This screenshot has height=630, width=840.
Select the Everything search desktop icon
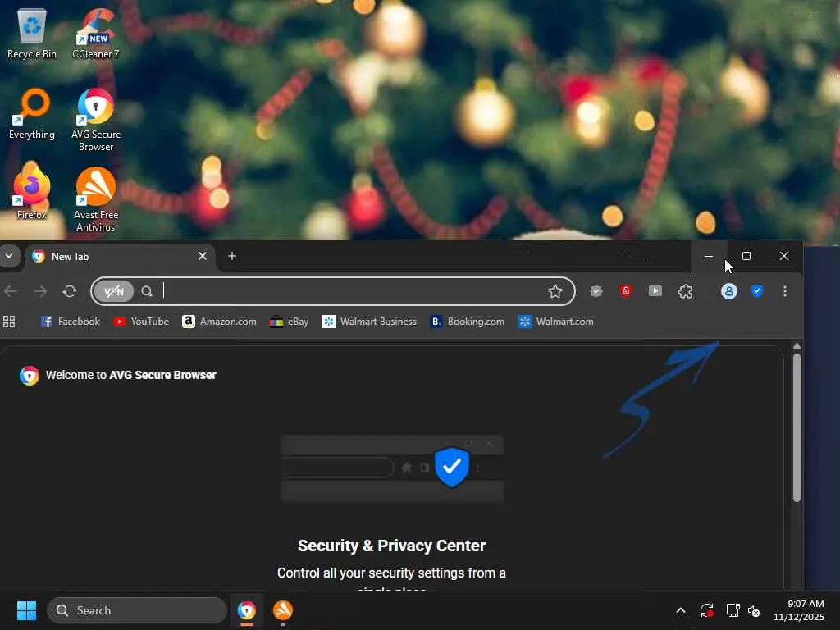click(x=32, y=113)
